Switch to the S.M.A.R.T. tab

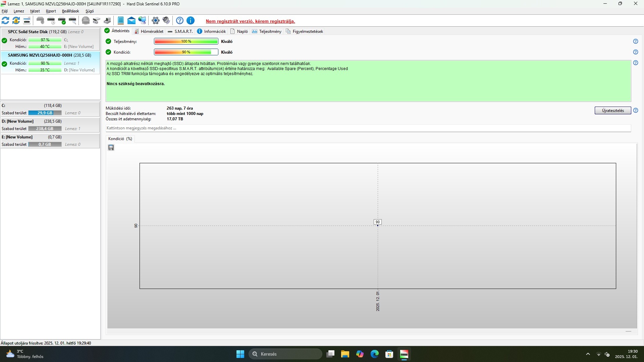pyautogui.click(x=183, y=32)
